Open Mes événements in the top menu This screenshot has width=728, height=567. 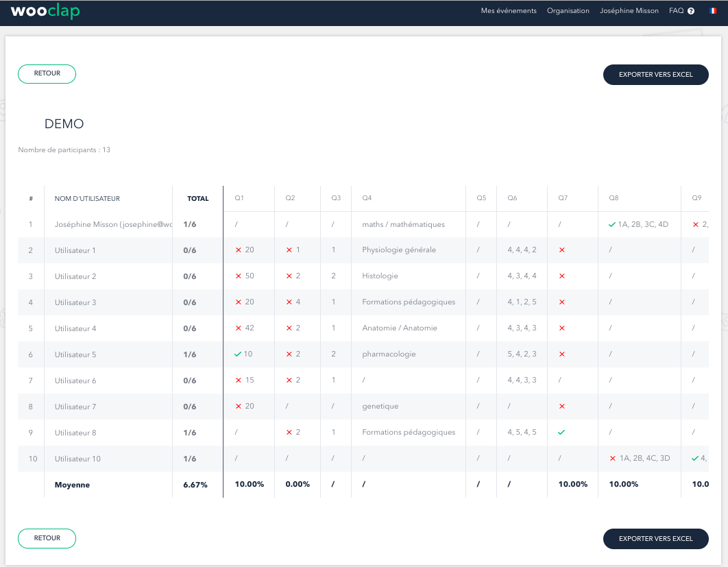pos(509,11)
